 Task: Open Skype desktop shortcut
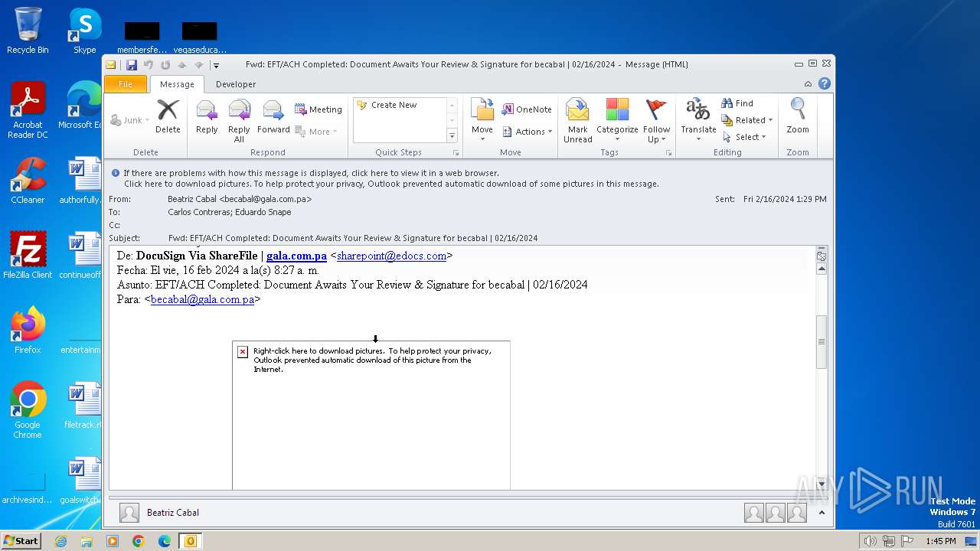84,31
